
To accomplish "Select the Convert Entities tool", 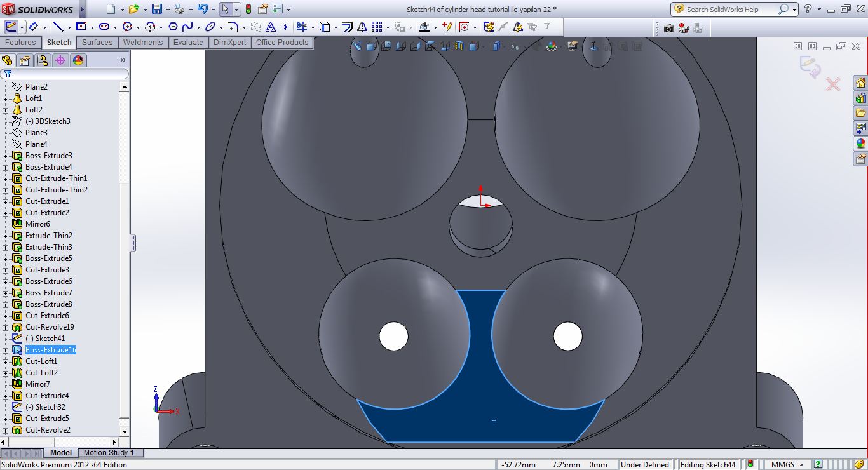I will tap(325, 27).
